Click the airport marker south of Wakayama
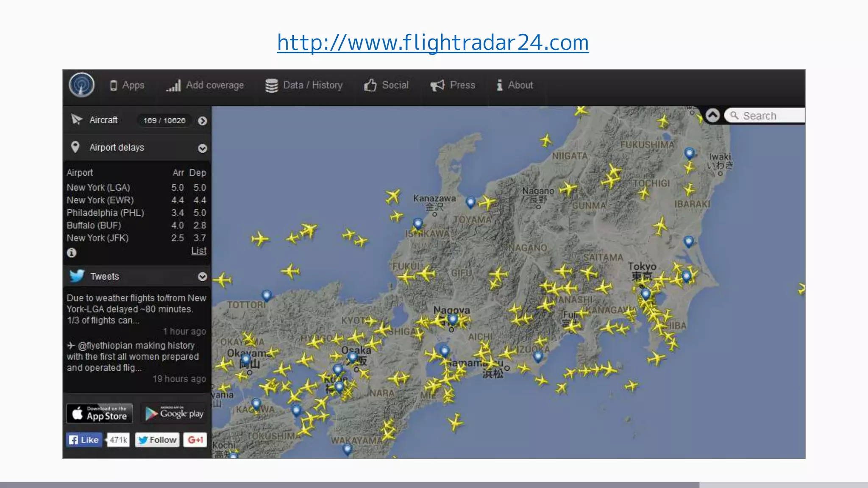This screenshot has width=868, height=488. coord(347,449)
